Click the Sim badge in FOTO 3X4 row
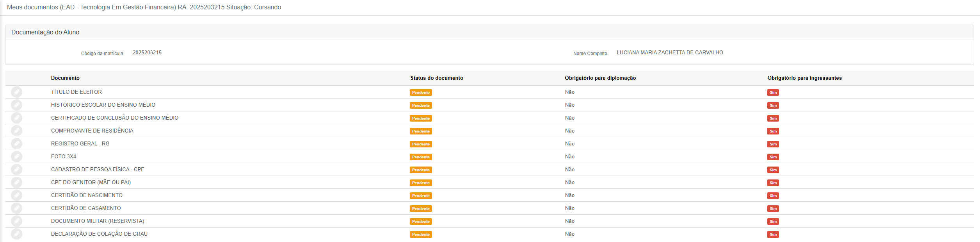Viewport: 980px width, 242px height. tap(773, 157)
